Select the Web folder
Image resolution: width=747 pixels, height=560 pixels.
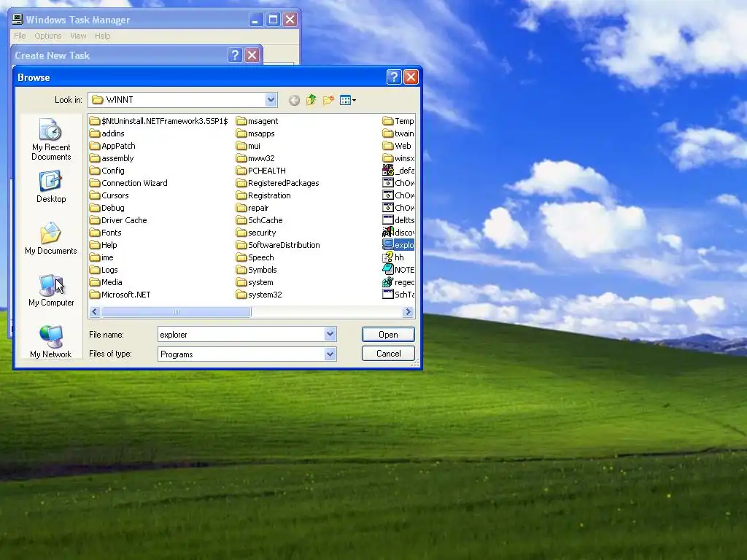coord(397,146)
